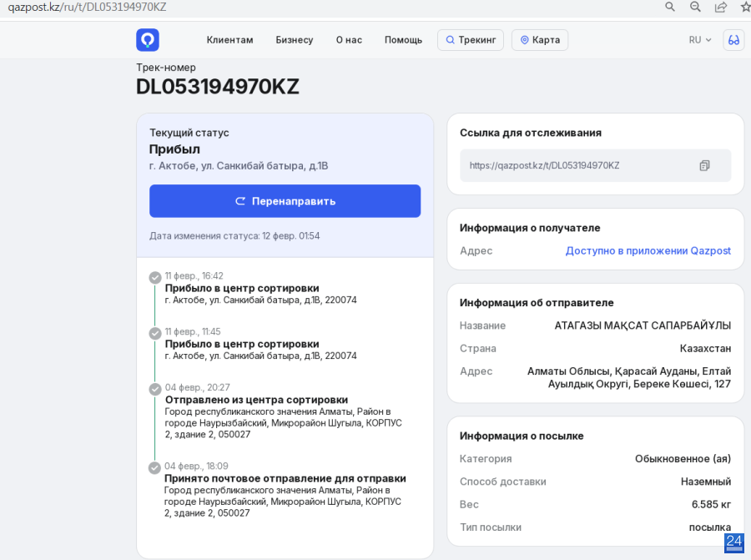The image size is (751, 560).
Task: Open the RU language dropdown
Action: [700, 40]
